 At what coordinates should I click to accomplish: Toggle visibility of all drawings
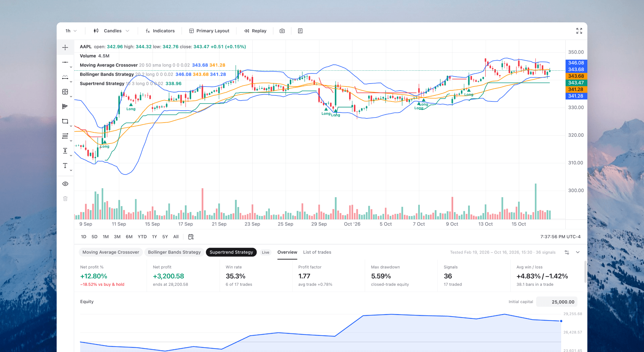click(x=65, y=184)
